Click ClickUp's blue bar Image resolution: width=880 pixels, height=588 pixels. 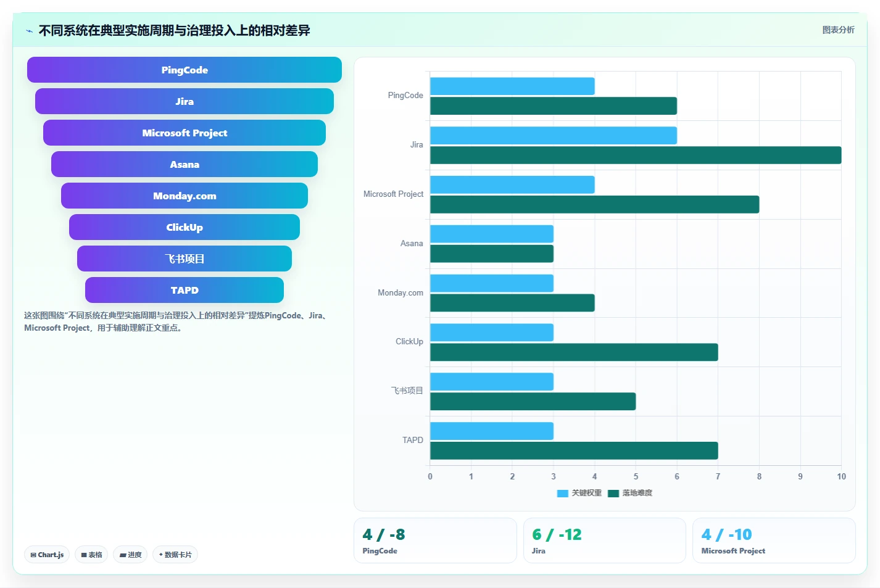(492, 333)
